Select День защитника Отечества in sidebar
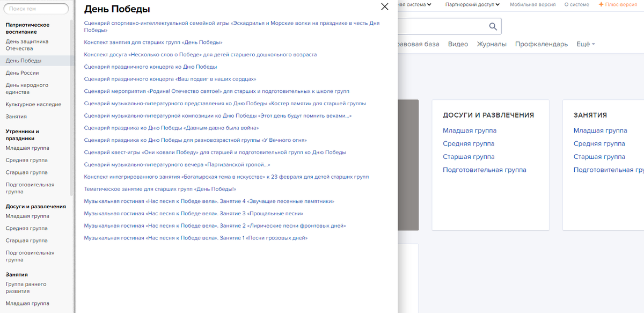 pyautogui.click(x=27, y=45)
